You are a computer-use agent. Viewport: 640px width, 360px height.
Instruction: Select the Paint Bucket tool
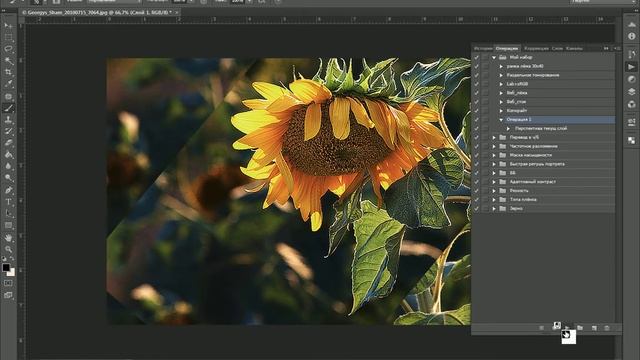click(x=8, y=155)
